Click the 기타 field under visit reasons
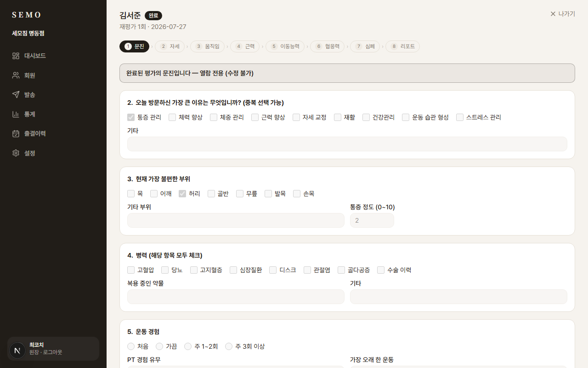 [x=347, y=144]
